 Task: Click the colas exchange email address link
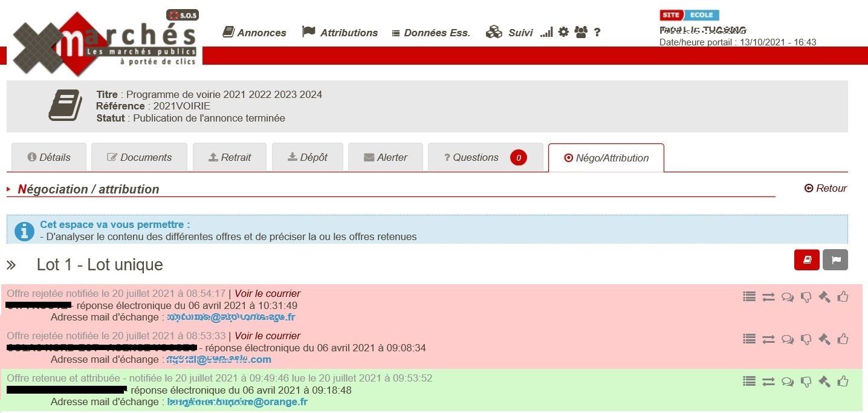click(x=219, y=359)
